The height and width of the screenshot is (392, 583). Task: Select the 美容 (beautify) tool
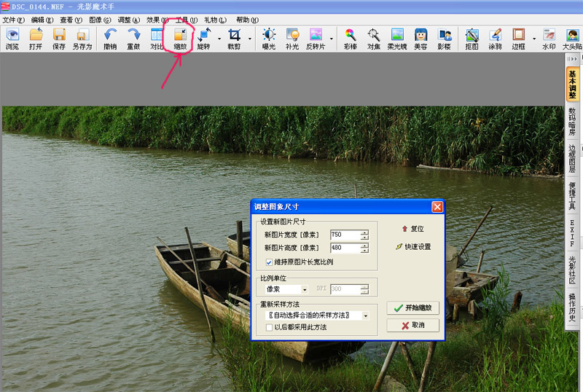tap(420, 38)
